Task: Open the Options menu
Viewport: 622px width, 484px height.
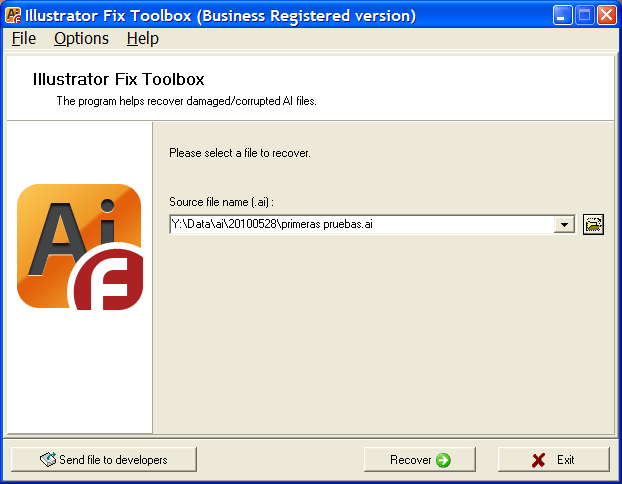Action: point(81,38)
